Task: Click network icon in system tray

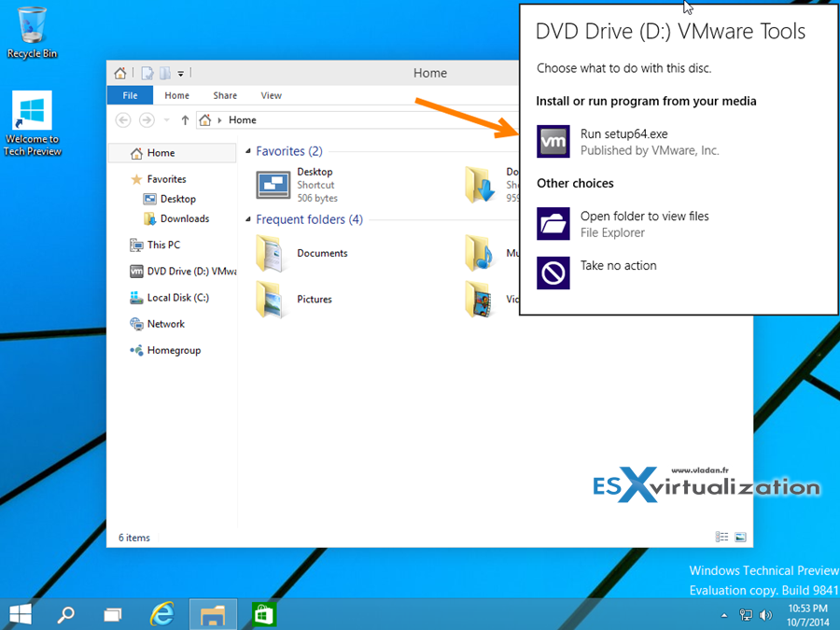Action: (745, 615)
